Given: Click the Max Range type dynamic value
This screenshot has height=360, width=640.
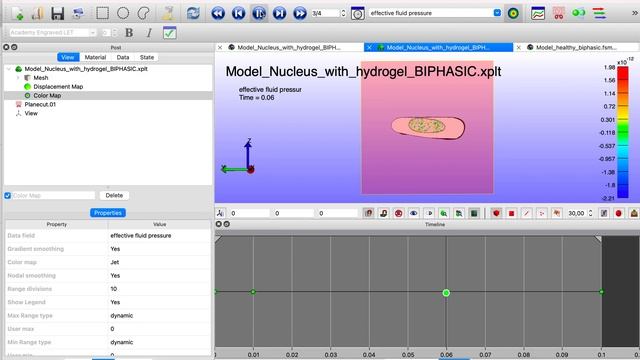Looking at the screenshot, I should tap(160, 316).
